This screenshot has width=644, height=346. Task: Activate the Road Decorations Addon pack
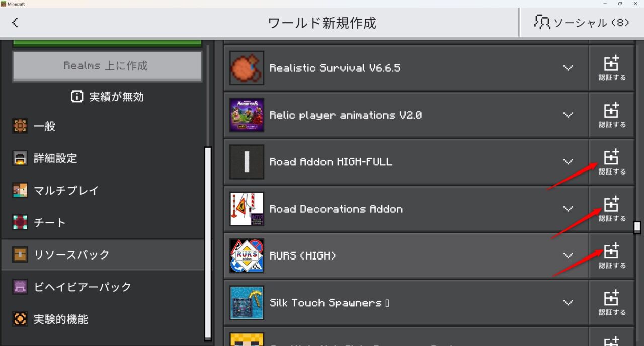pyautogui.click(x=612, y=209)
